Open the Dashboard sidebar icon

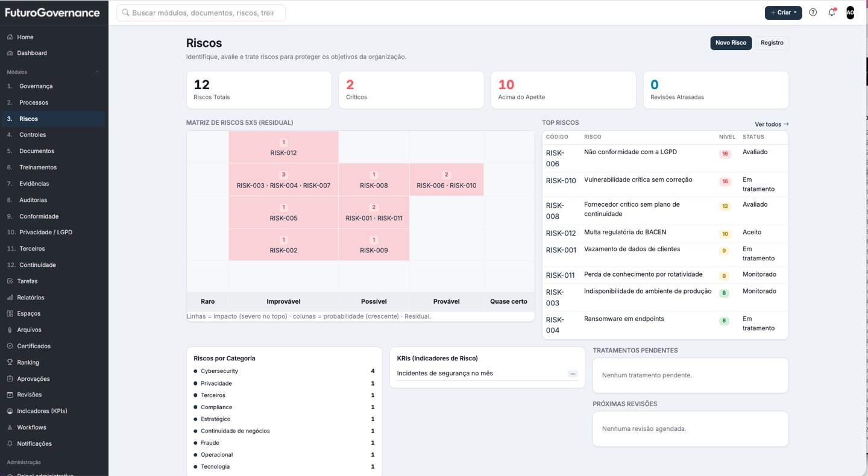point(10,53)
